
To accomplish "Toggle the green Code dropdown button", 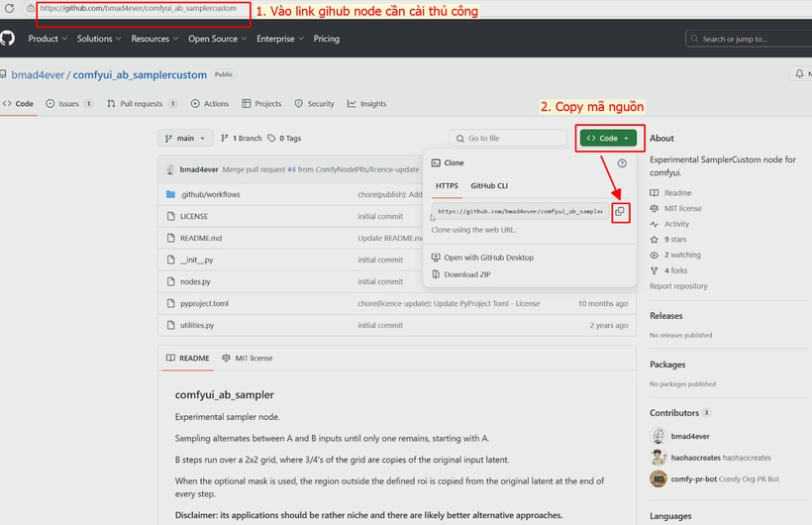I will (608, 139).
